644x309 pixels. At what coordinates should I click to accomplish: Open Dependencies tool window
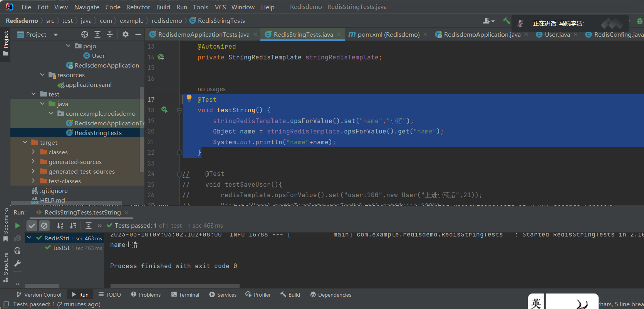tap(331, 295)
